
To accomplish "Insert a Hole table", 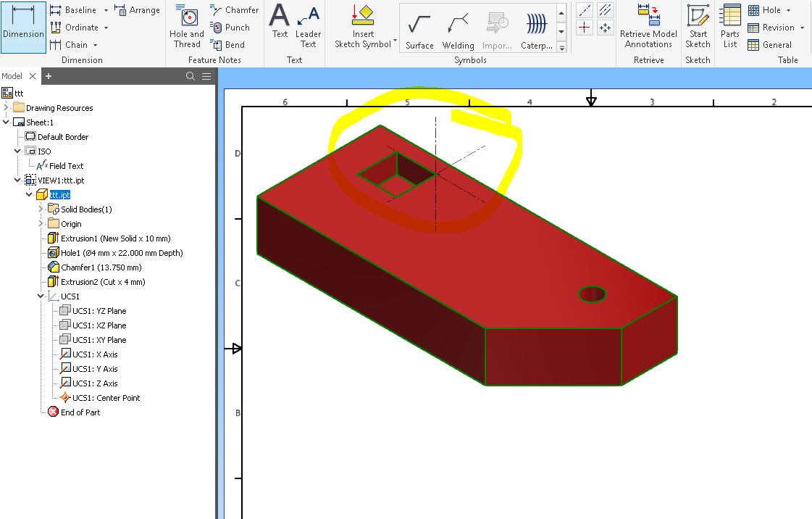I will coord(765,10).
